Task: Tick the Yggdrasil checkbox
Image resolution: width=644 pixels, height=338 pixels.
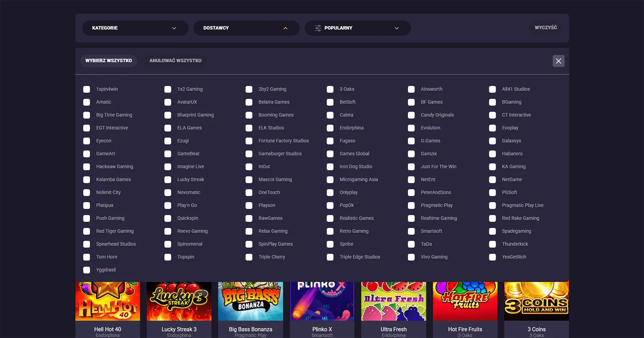Action: [87, 270]
